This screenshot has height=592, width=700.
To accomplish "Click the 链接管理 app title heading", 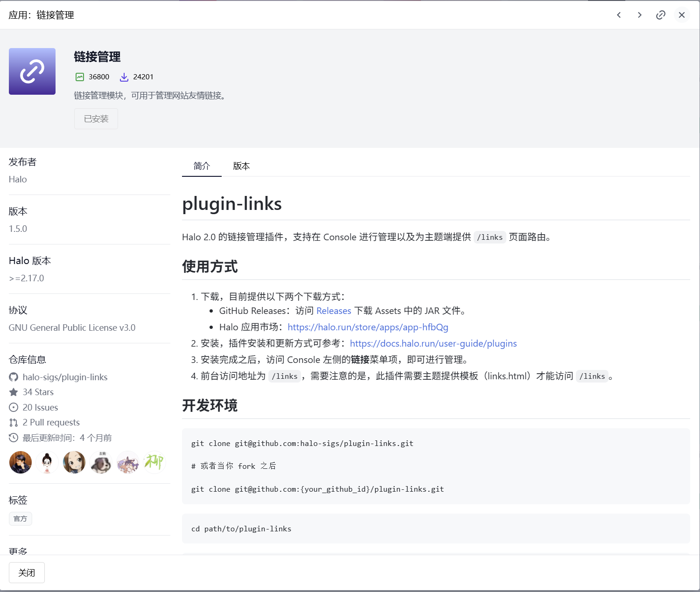I will (x=97, y=57).
